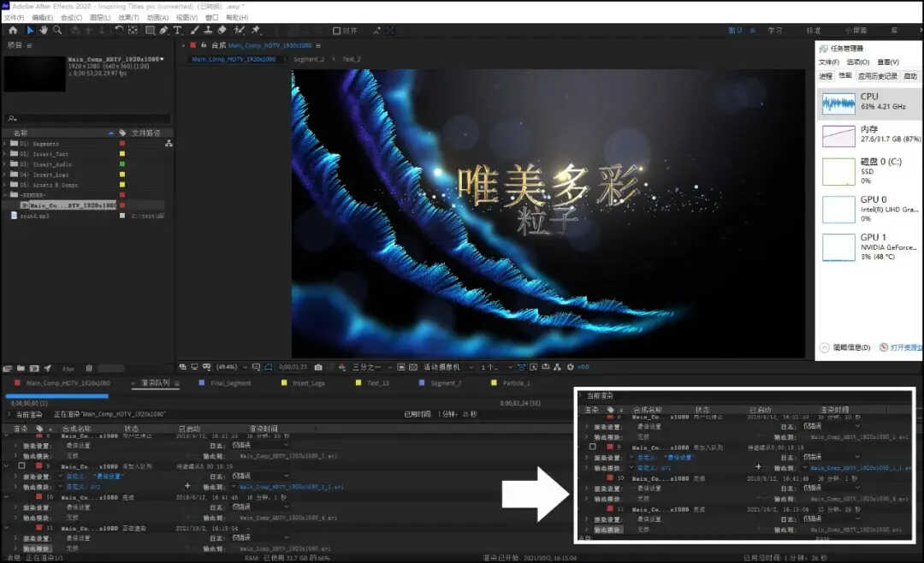The height and width of the screenshot is (563, 924).
Task: Select the Rectangle shape tool
Action: [x=150, y=30]
